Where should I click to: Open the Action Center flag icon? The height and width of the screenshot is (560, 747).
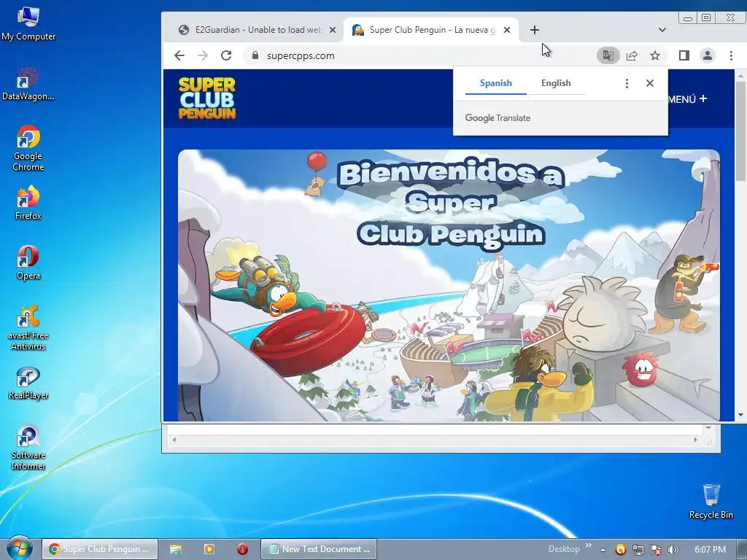click(656, 550)
